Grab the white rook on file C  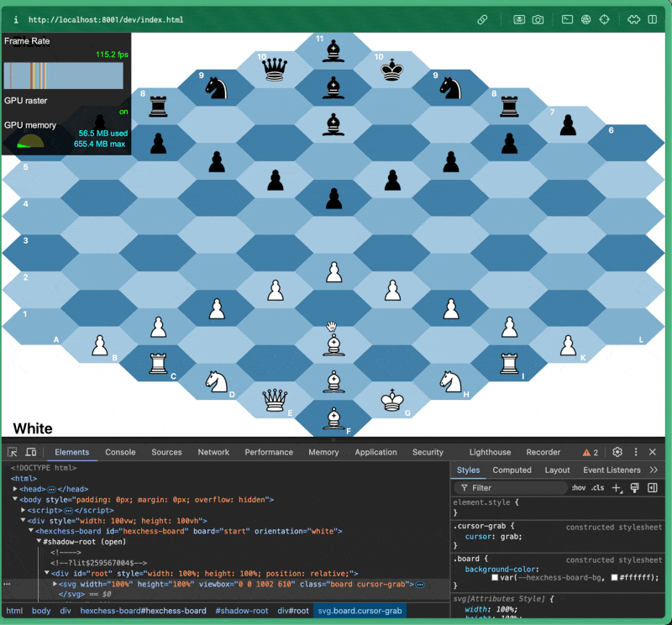(158, 364)
